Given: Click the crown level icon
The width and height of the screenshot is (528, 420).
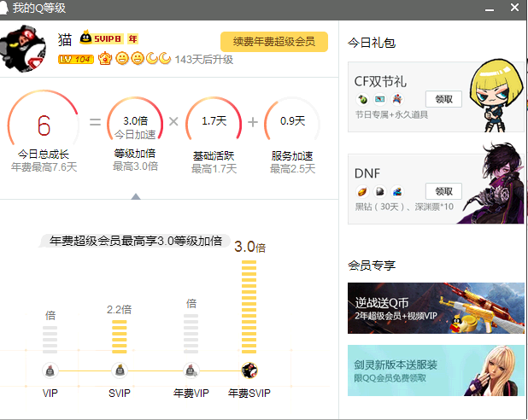Looking at the screenshot, I should (x=105, y=59).
